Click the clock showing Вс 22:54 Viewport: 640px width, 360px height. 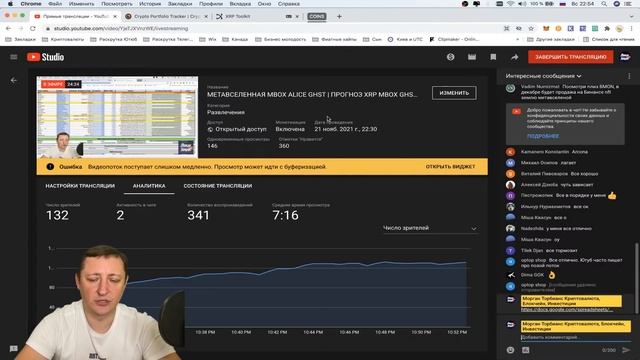(x=583, y=4)
